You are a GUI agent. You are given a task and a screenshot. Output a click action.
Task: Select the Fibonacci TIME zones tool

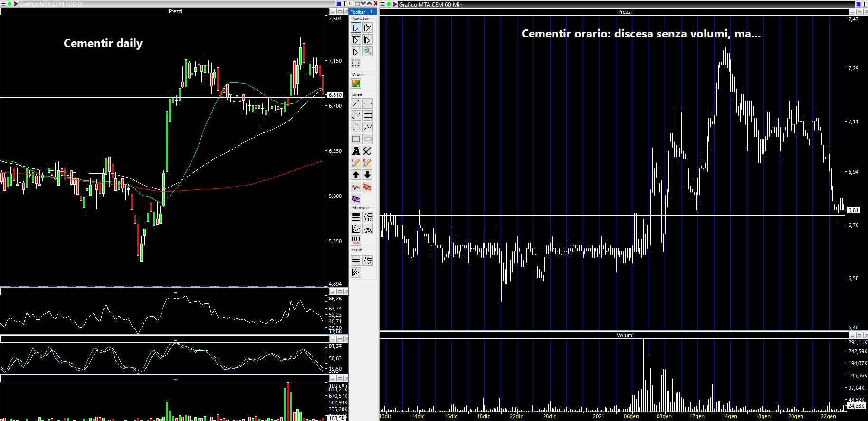tap(356, 241)
